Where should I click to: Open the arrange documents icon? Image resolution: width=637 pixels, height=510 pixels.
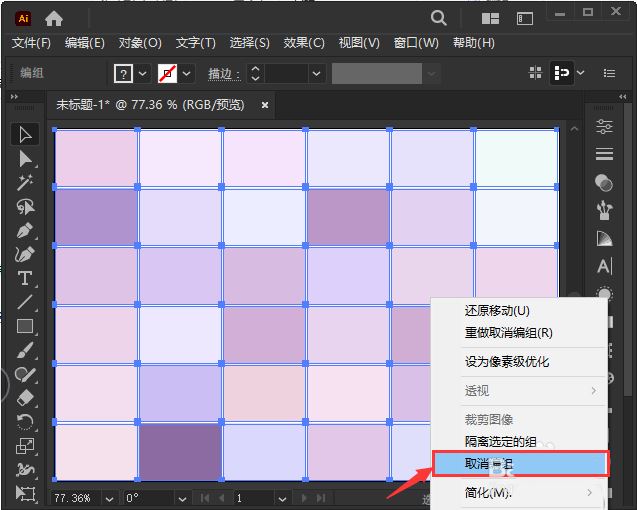coord(490,19)
